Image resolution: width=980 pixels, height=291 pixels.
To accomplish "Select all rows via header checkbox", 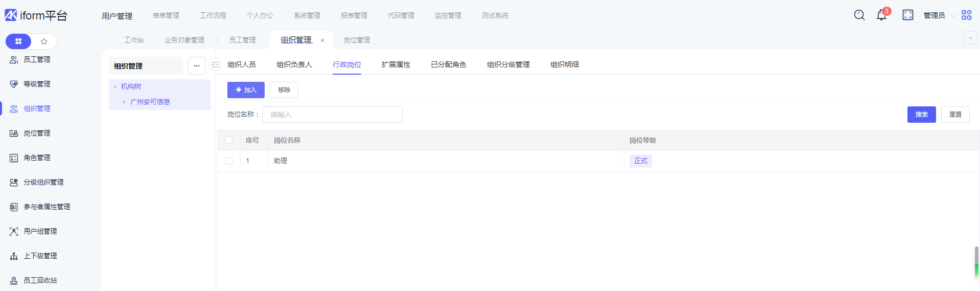I will tap(229, 141).
